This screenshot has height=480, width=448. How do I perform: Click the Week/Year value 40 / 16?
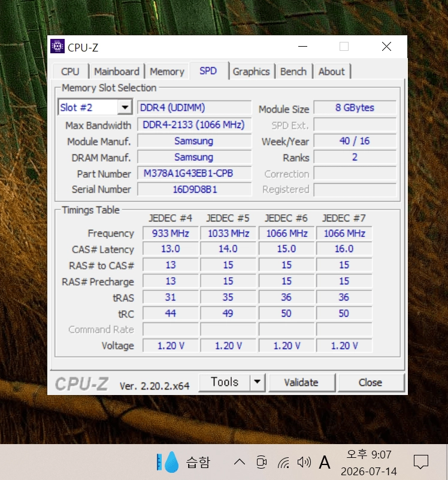(355, 141)
